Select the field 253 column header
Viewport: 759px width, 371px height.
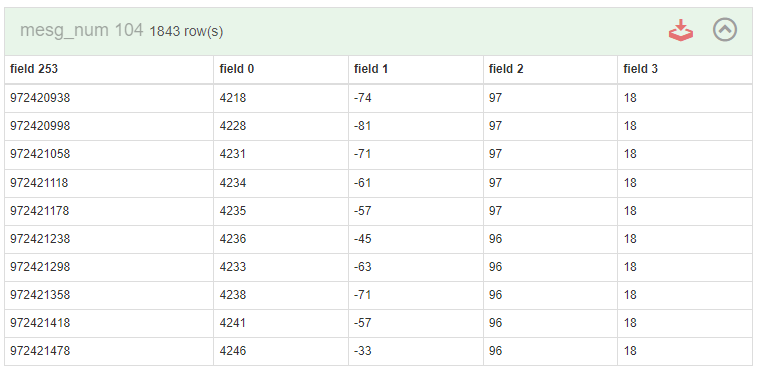click(34, 69)
